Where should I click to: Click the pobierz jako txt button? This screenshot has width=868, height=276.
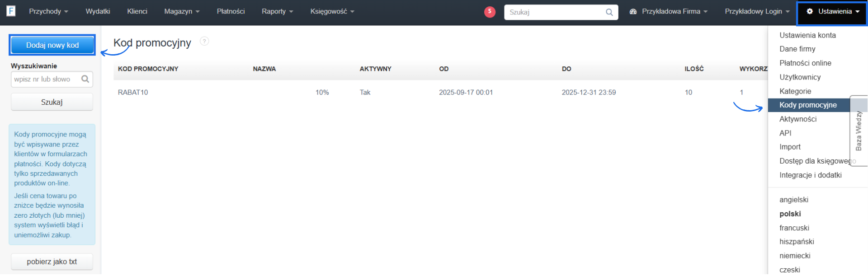(x=52, y=262)
